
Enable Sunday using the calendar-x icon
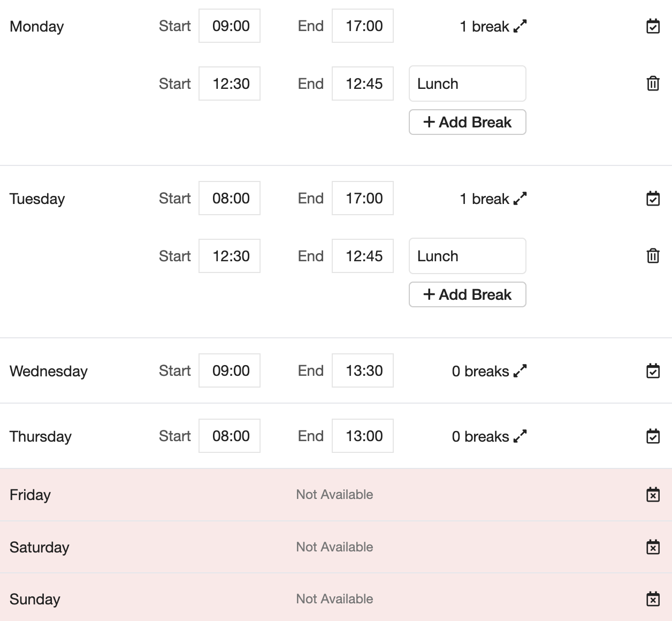pos(653,599)
